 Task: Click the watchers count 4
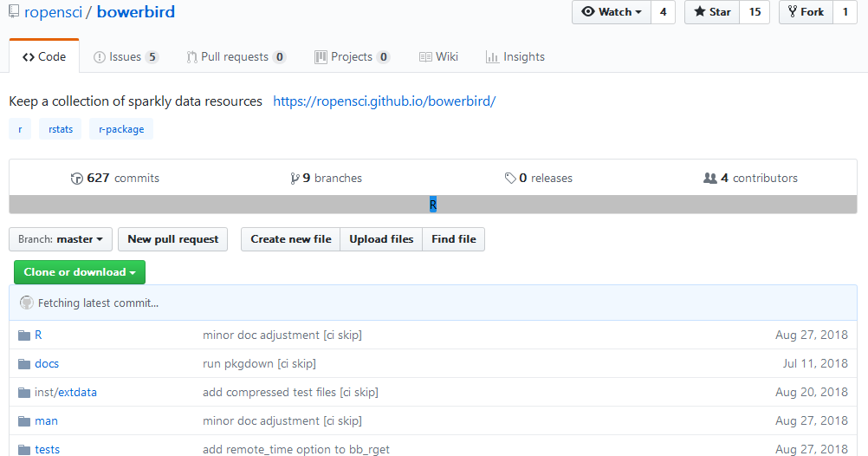coord(664,11)
